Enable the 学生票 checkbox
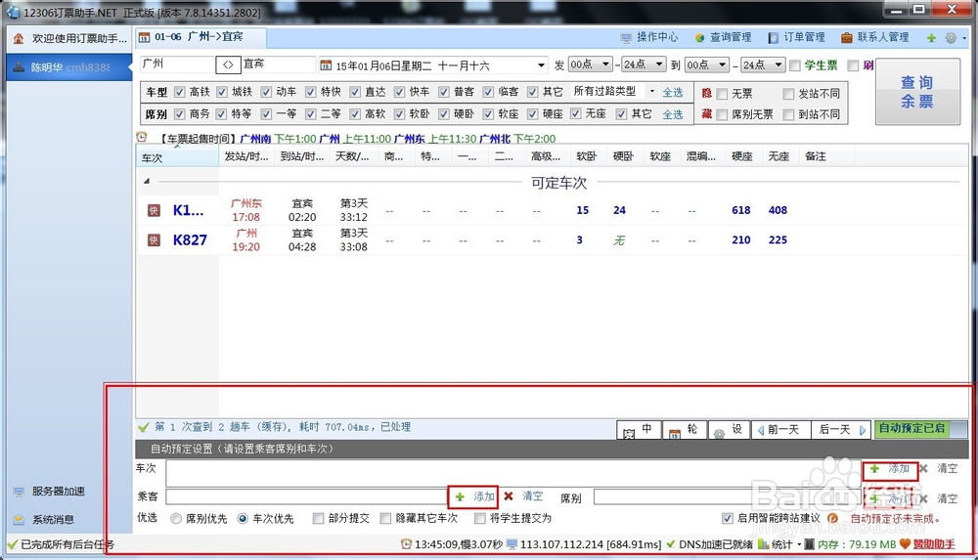Viewport: 978px width, 560px height. [795, 65]
